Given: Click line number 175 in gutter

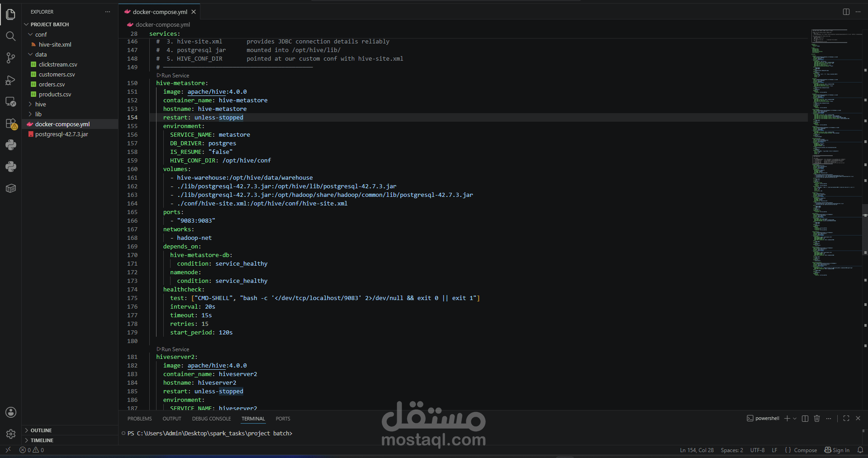Looking at the screenshot, I should 132,298.
